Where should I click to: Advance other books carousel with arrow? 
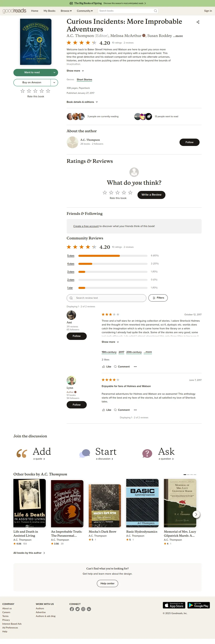tap(196, 514)
